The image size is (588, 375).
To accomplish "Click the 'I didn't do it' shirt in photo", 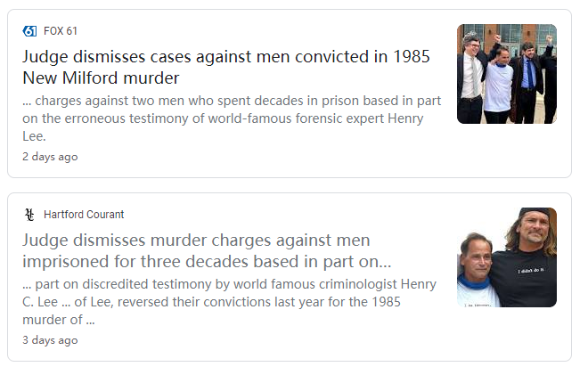I will (533, 268).
